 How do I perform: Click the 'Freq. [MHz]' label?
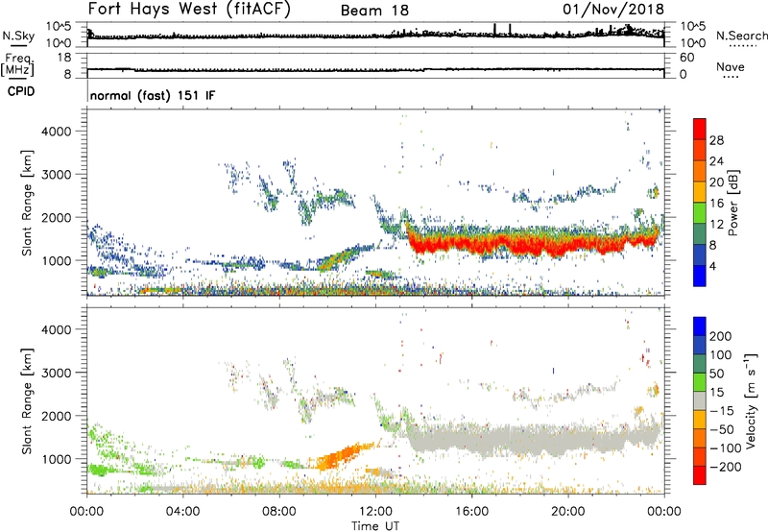click(x=17, y=65)
